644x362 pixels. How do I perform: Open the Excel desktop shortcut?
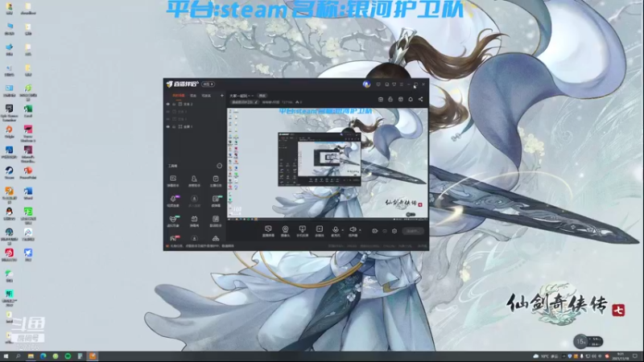28,111
